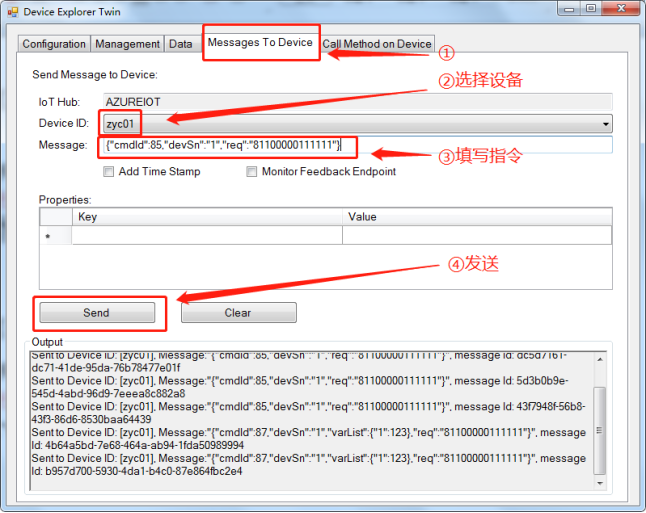Click the Output panel vertical scrollbar
This screenshot has height=513, width=646.
[x=599, y=420]
